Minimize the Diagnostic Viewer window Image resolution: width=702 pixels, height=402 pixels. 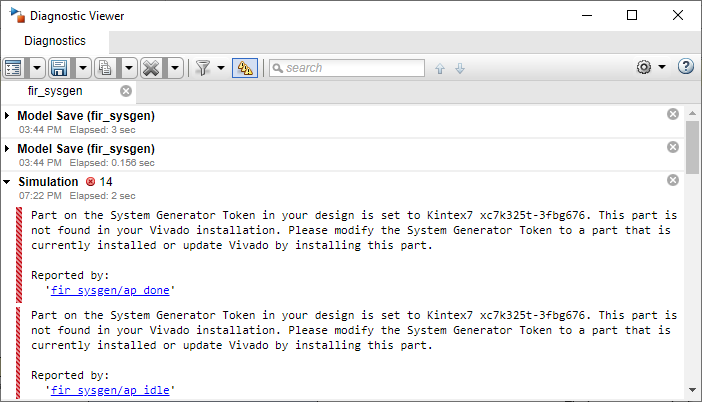pyautogui.click(x=587, y=15)
